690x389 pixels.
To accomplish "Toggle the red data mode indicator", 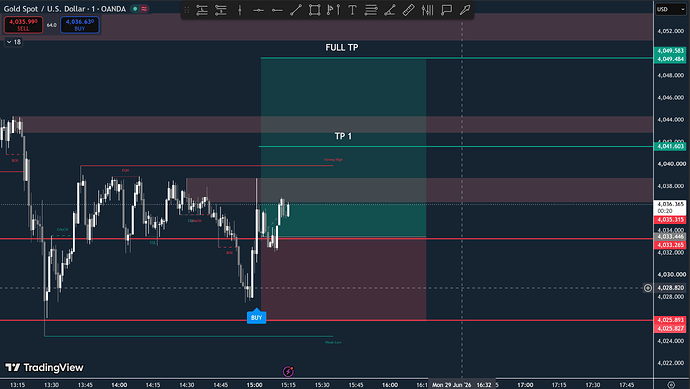I will pos(144,9).
